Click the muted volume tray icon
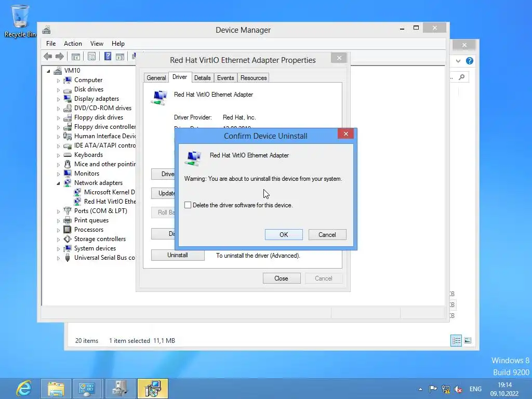This screenshot has width=532, height=399. (x=458, y=389)
